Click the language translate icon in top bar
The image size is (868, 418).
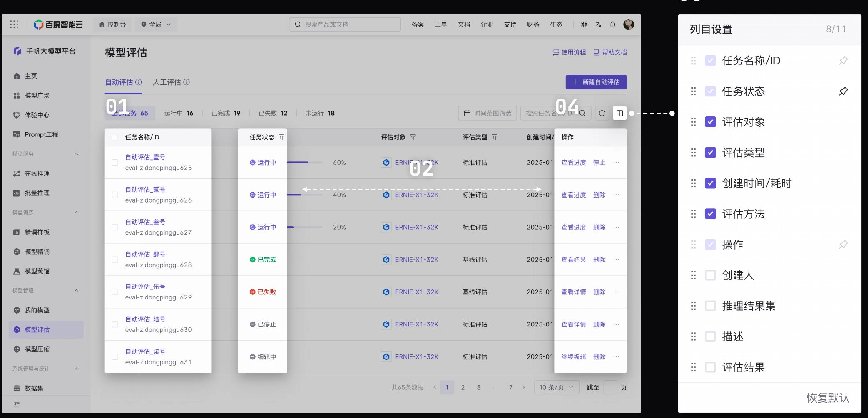(599, 25)
